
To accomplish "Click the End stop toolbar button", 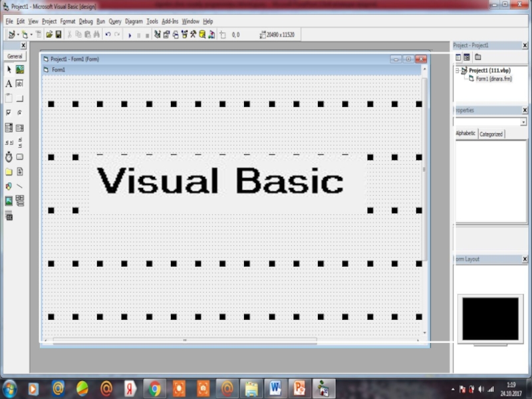I will pos(147,35).
